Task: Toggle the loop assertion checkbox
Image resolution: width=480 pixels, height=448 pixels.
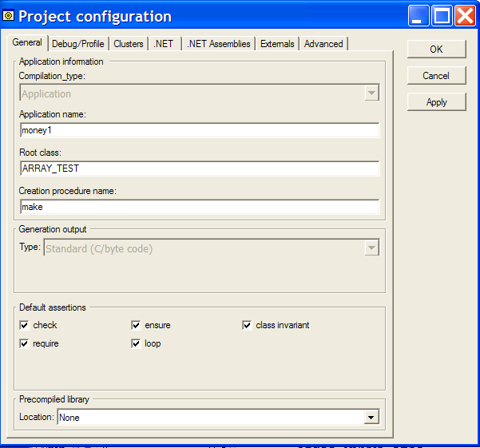Action: (x=136, y=343)
